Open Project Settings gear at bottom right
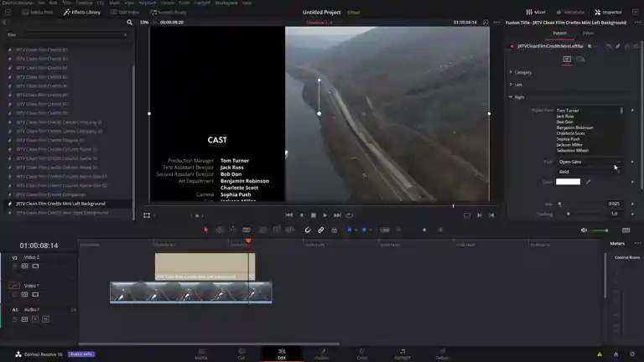 pyautogui.click(x=632, y=354)
